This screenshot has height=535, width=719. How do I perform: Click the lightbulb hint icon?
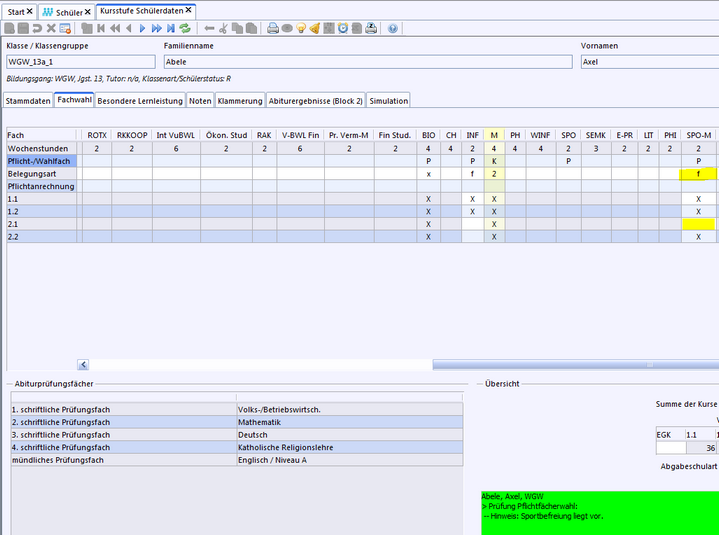pyautogui.click(x=300, y=28)
